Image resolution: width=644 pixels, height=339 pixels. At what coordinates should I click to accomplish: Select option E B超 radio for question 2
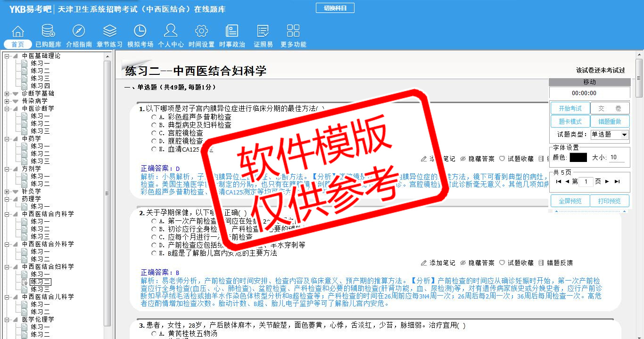(x=154, y=253)
